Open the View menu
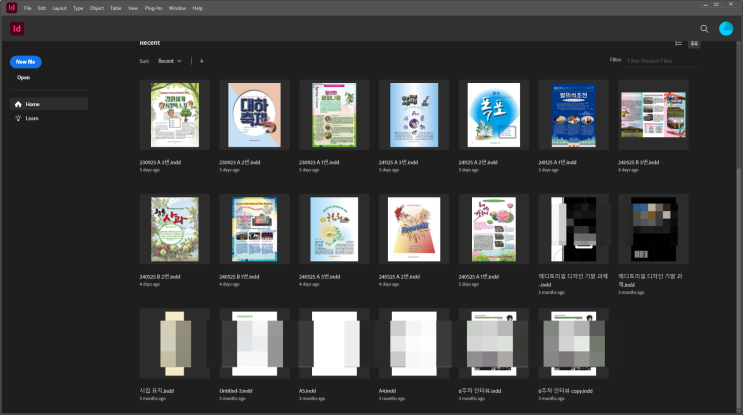743x415 pixels. tap(133, 8)
